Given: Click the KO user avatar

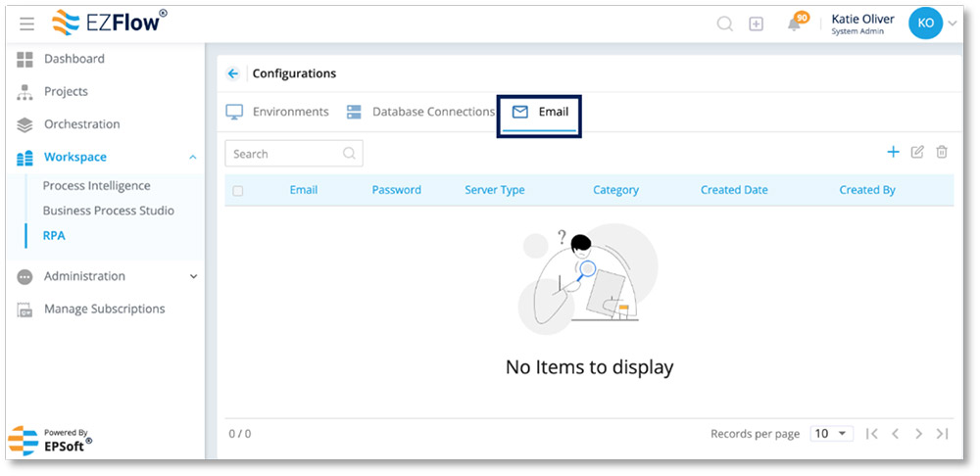Looking at the screenshot, I should click(925, 24).
